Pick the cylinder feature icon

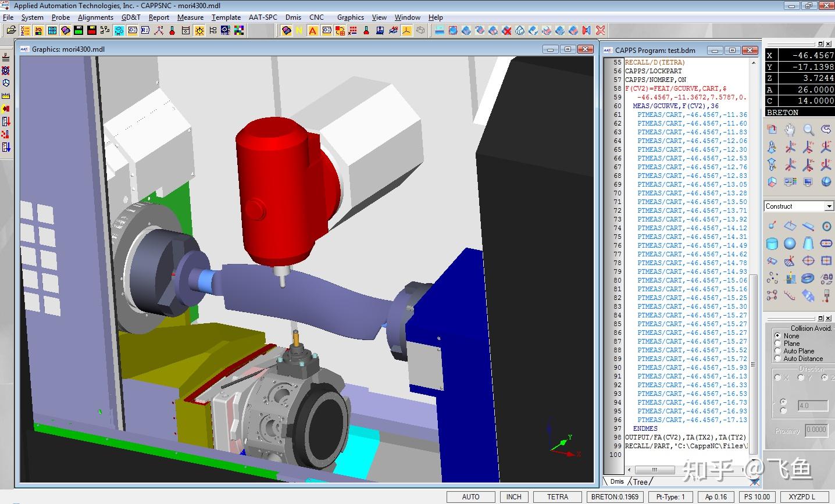[772, 243]
